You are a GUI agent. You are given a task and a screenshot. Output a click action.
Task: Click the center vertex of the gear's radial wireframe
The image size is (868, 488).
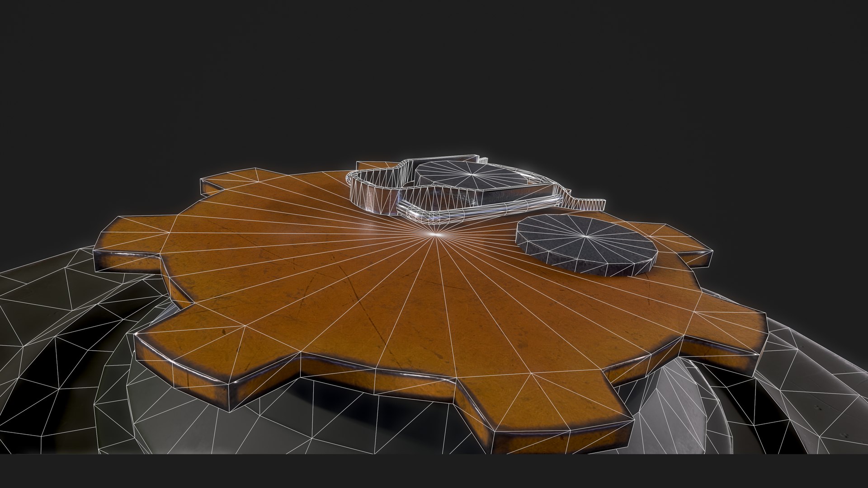(x=435, y=234)
